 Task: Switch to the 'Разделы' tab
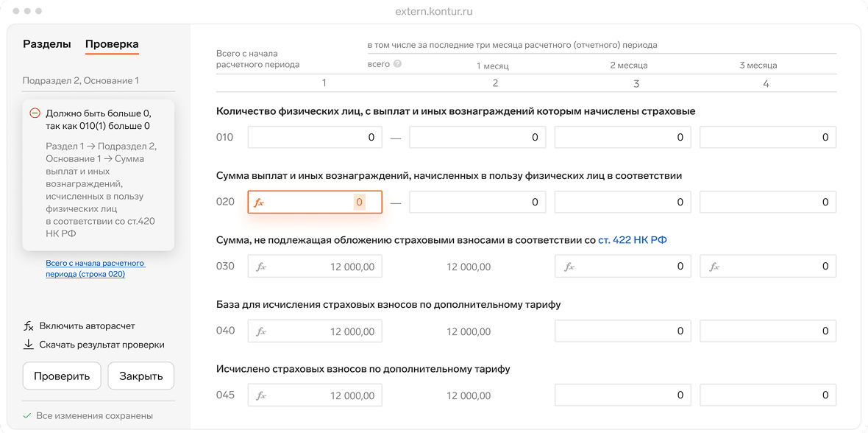click(x=47, y=44)
